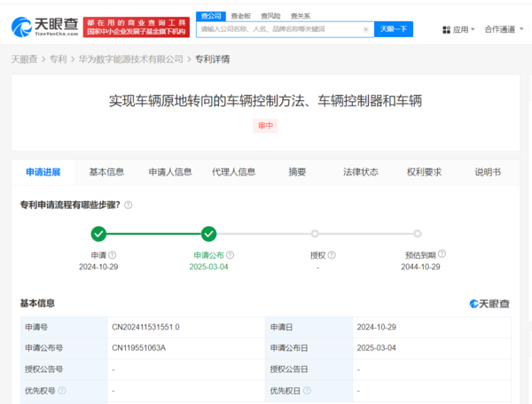
Task: Click the green checkmark for 申请 step
Action: (x=98, y=234)
